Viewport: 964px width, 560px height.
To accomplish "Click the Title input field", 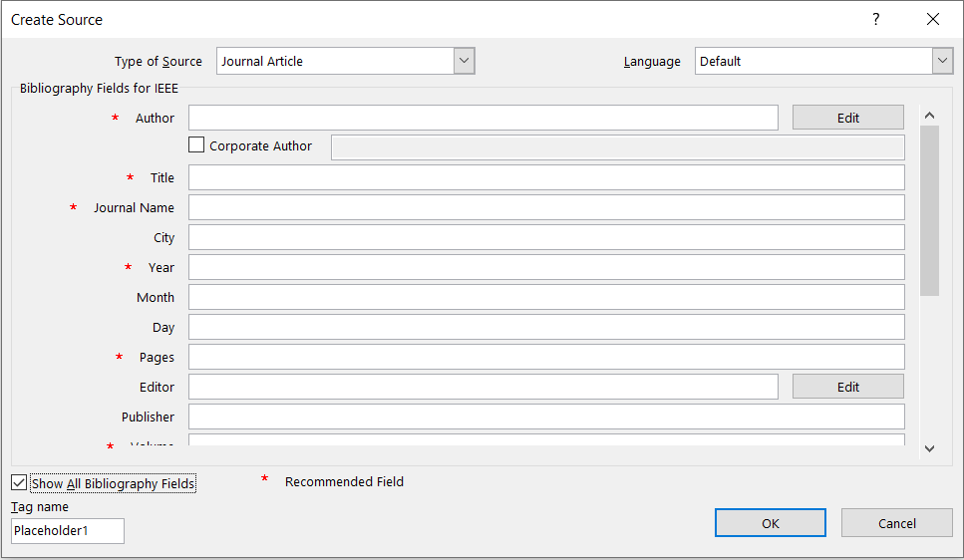I will pos(546,177).
